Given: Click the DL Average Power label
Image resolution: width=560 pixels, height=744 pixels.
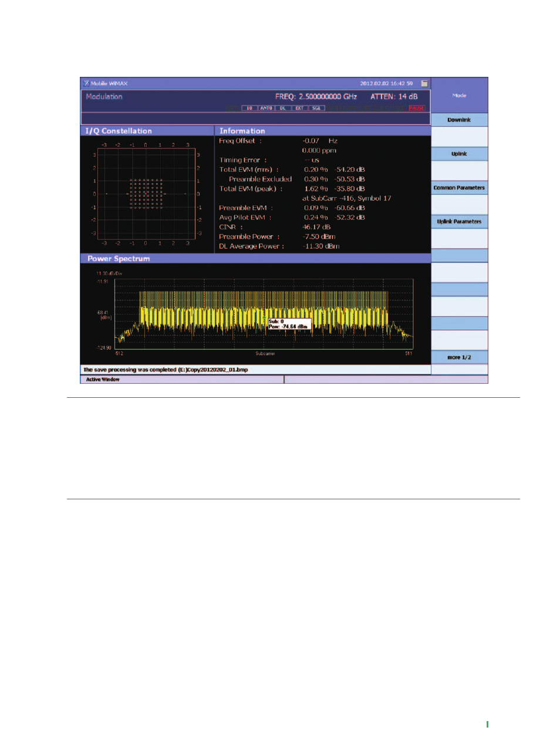Looking at the screenshot, I should [x=252, y=246].
